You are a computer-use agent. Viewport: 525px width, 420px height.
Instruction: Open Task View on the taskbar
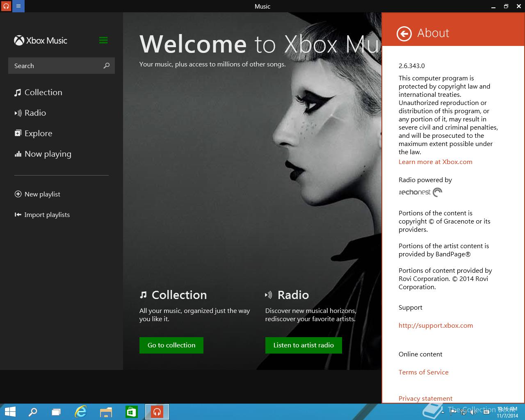point(56,412)
